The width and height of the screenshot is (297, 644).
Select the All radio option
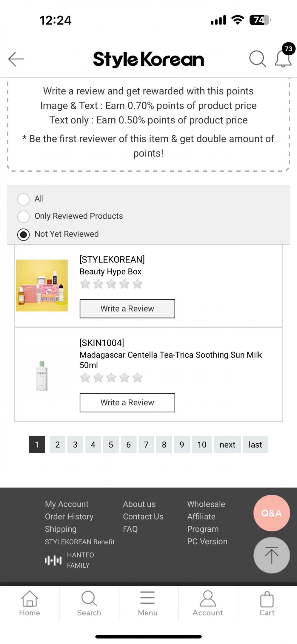click(24, 199)
